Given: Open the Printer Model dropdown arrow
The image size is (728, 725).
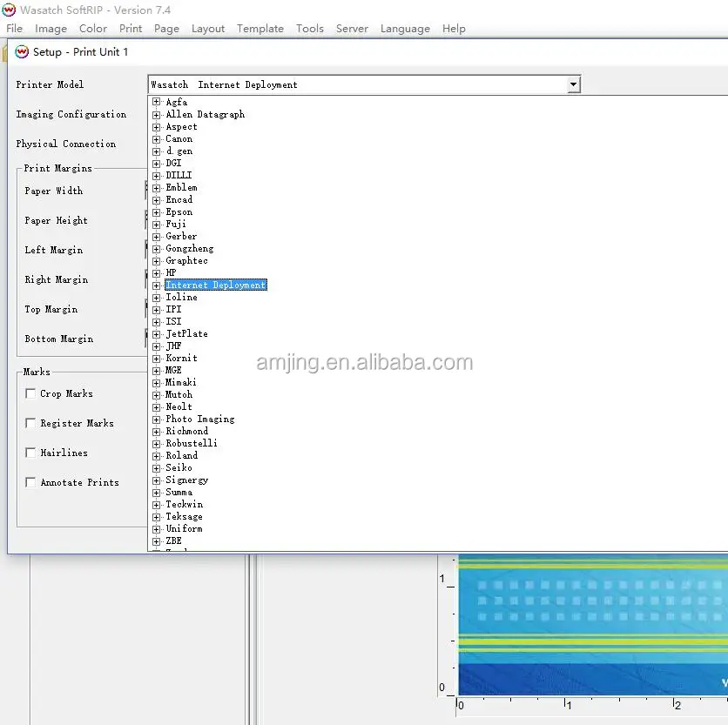Looking at the screenshot, I should point(574,85).
